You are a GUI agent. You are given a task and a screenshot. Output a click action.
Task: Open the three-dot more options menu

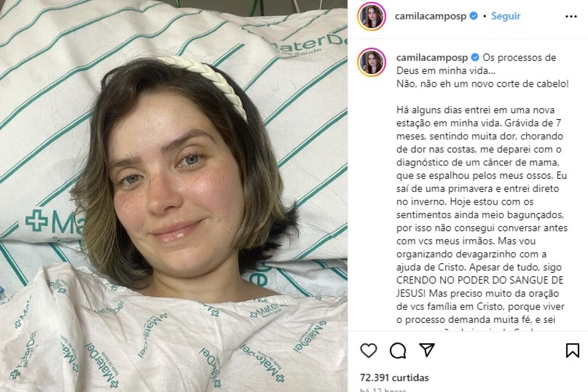click(x=571, y=16)
